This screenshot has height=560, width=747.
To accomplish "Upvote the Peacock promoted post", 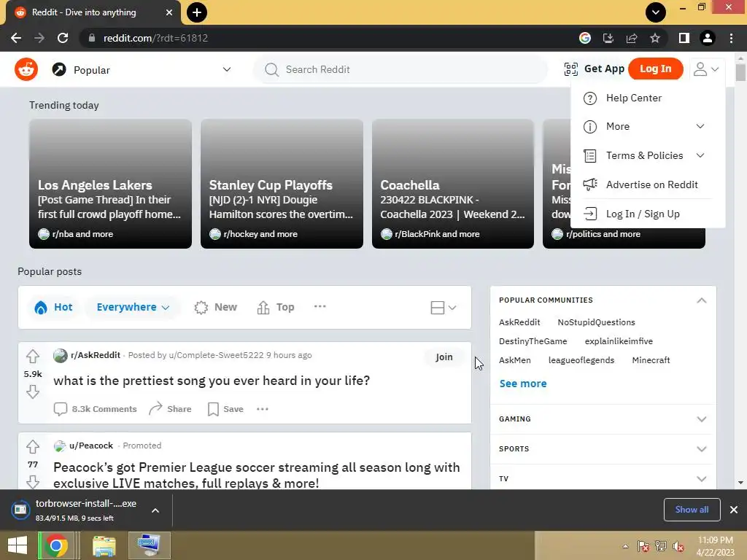I will pyautogui.click(x=33, y=447).
